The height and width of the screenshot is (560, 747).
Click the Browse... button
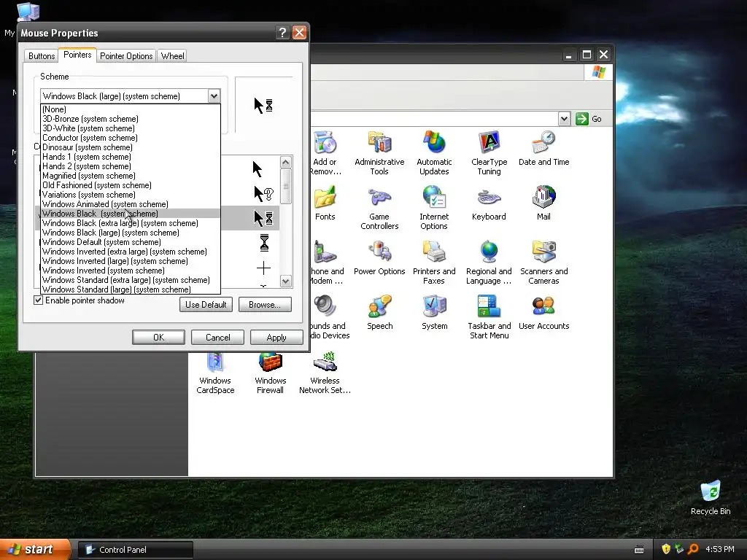(x=264, y=304)
